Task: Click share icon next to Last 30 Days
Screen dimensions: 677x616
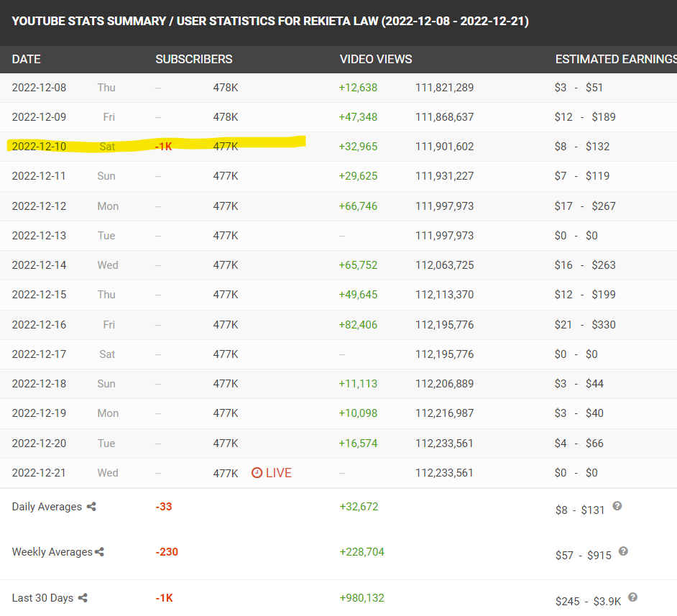Action: point(83,598)
